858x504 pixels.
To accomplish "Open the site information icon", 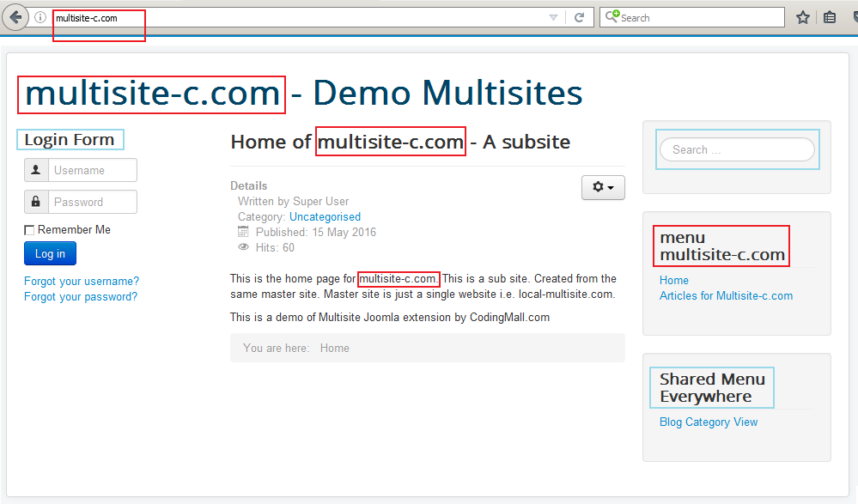I will pos(40,17).
